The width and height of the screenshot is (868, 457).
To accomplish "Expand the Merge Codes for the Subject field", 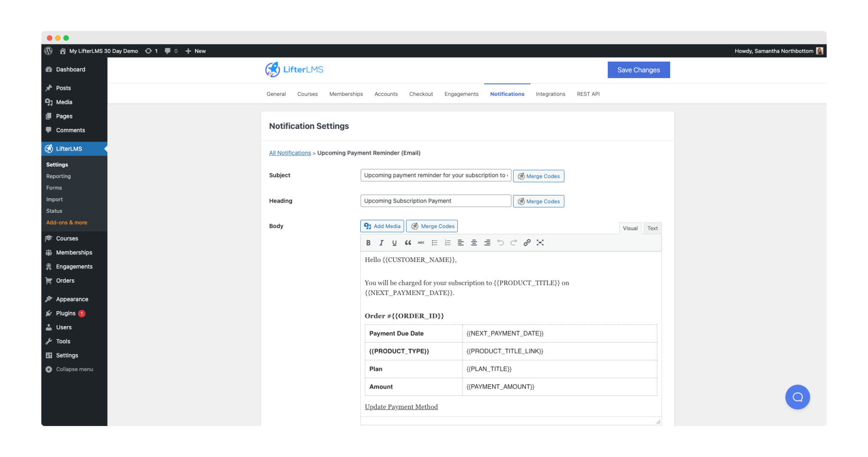I will click(538, 176).
